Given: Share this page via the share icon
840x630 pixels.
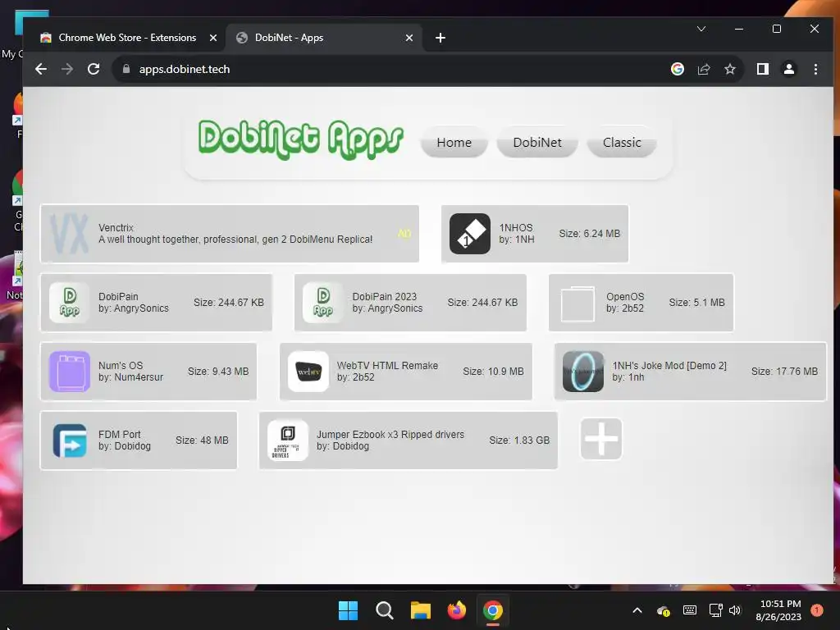Looking at the screenshot, I should [x=703, y=69].
